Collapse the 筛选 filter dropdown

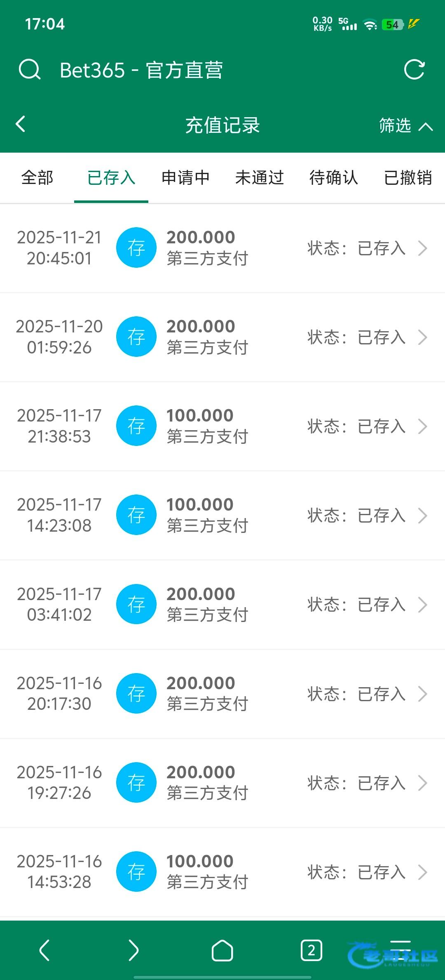point(406,125)
